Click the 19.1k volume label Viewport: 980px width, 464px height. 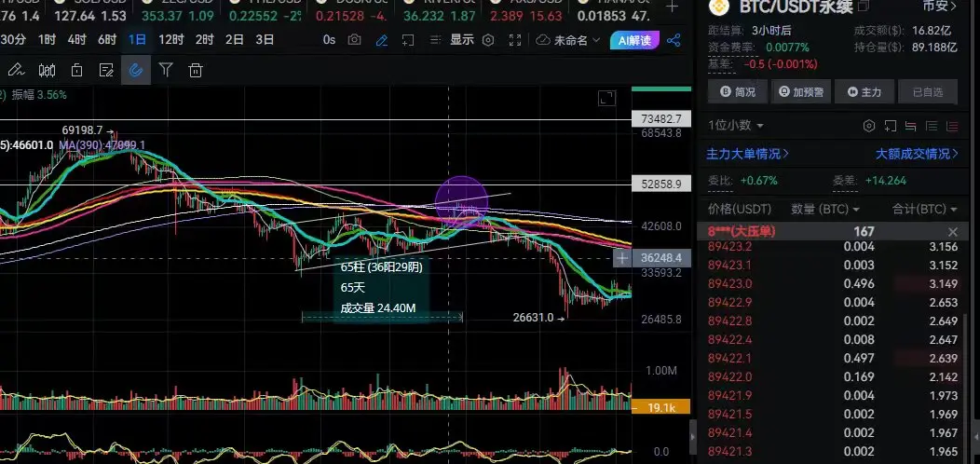[661, 407]
